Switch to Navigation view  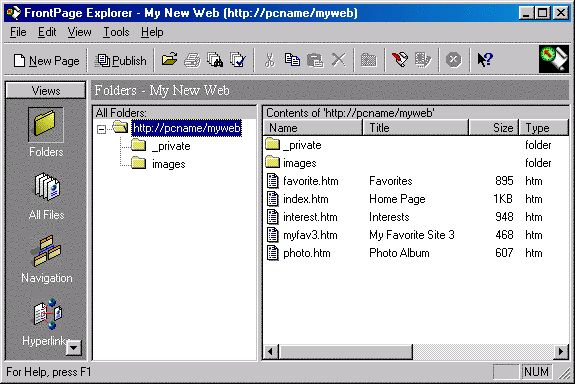(47, 259)
